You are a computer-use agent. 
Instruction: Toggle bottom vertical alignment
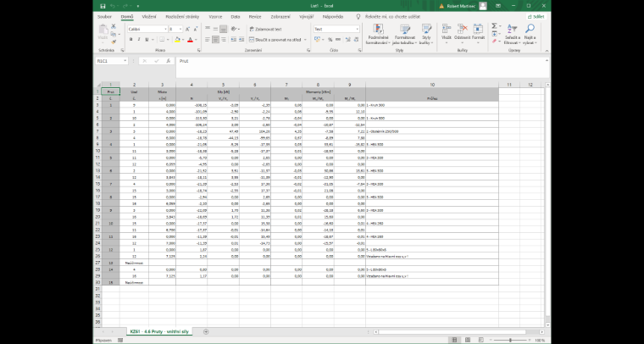click(223, 29)
